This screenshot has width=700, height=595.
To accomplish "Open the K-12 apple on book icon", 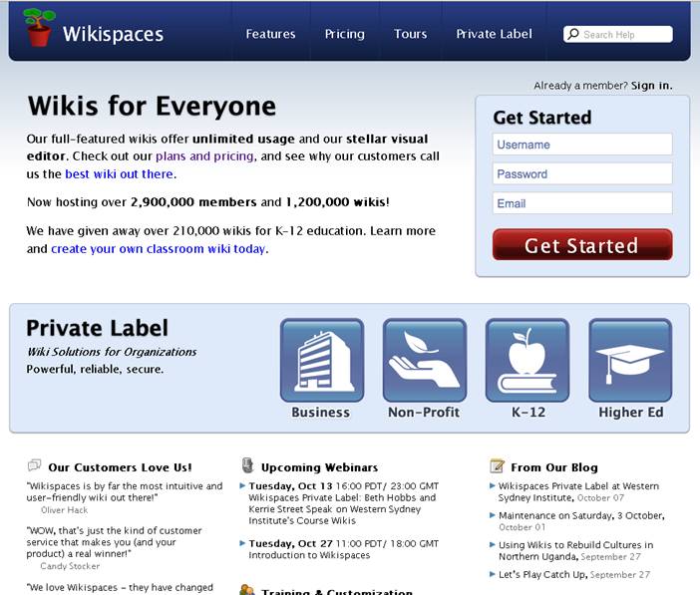I will tap(527, 360).
